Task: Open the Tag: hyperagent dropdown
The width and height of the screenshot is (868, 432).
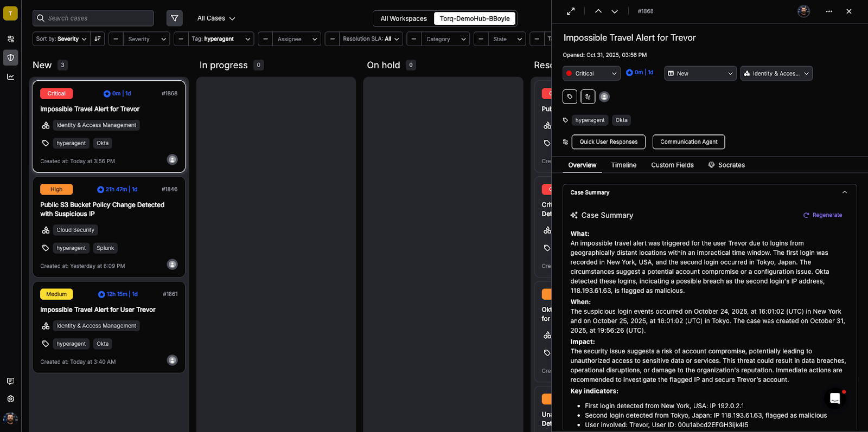Action: point(221,39)
